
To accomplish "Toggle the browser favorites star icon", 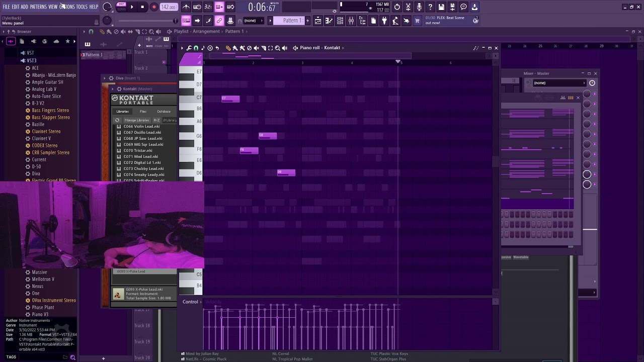I will [x=67, y=41].
